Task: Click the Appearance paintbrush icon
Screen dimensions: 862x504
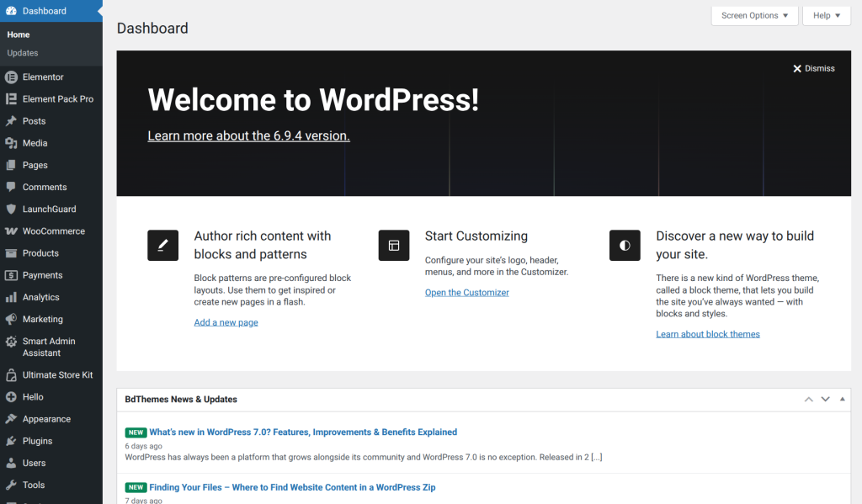Action: coord(11,419)
